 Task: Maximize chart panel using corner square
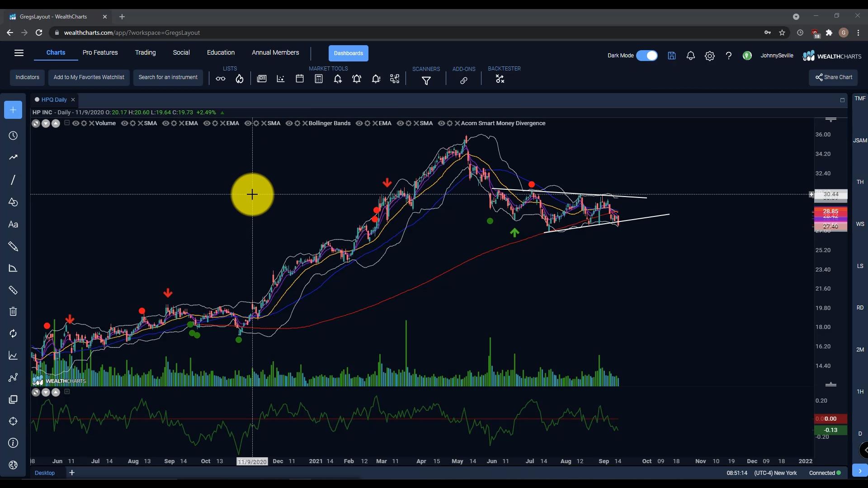(x=842, y=100)
